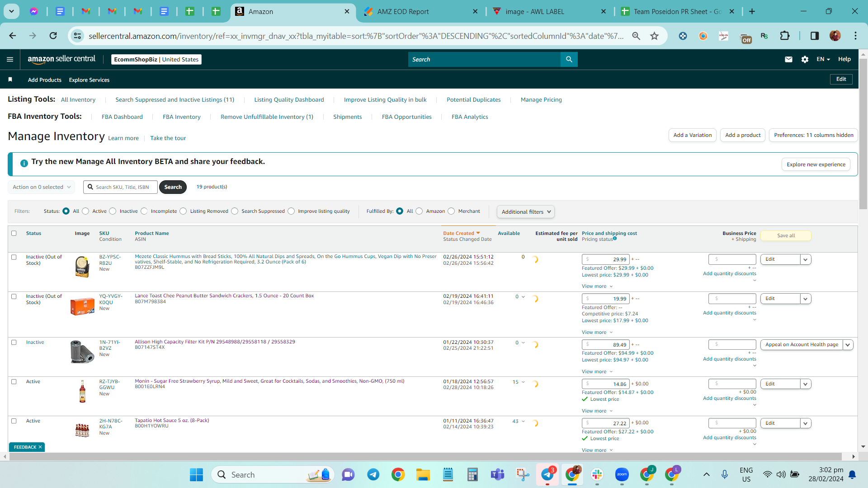The width and height of the screenshot is (868, 488).
Task: Select checkbox for Allison Filter Kit row
Action: (14, 342)
